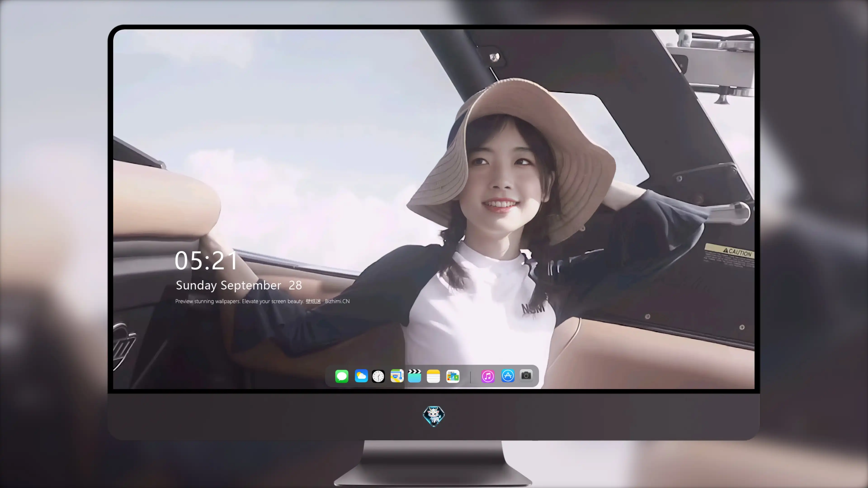Open the photo collage app icon
Screen dimensions: 868x488
pyautogui.click(x=453, y=376)
